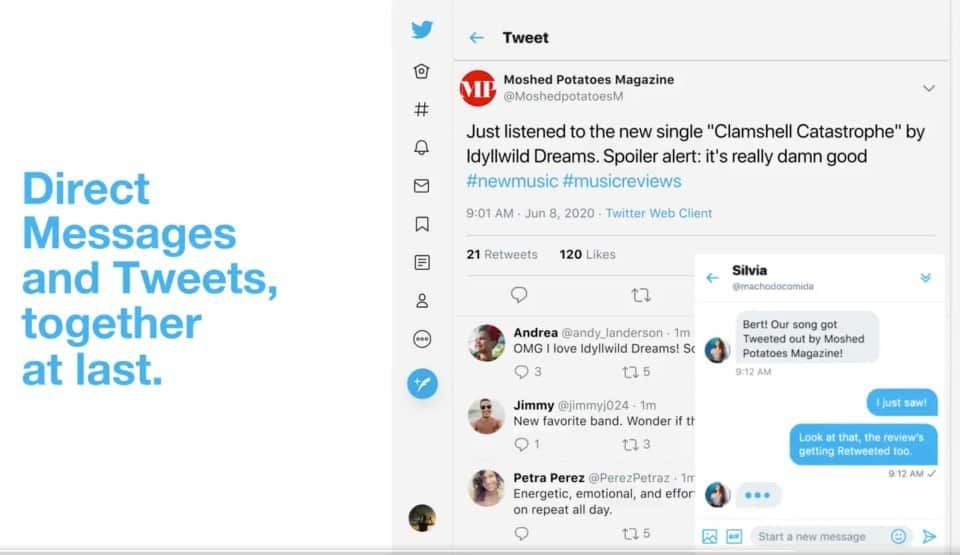Open the #newmusic hashtag link

(x=511, y=181)
